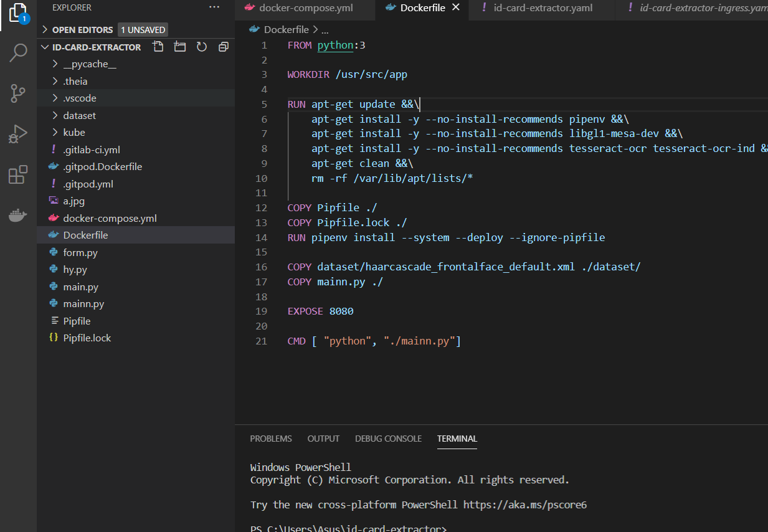Follow the python link on line 1
Image resolution: width=768 pixels, height=532 pixels.
(335, 45)
